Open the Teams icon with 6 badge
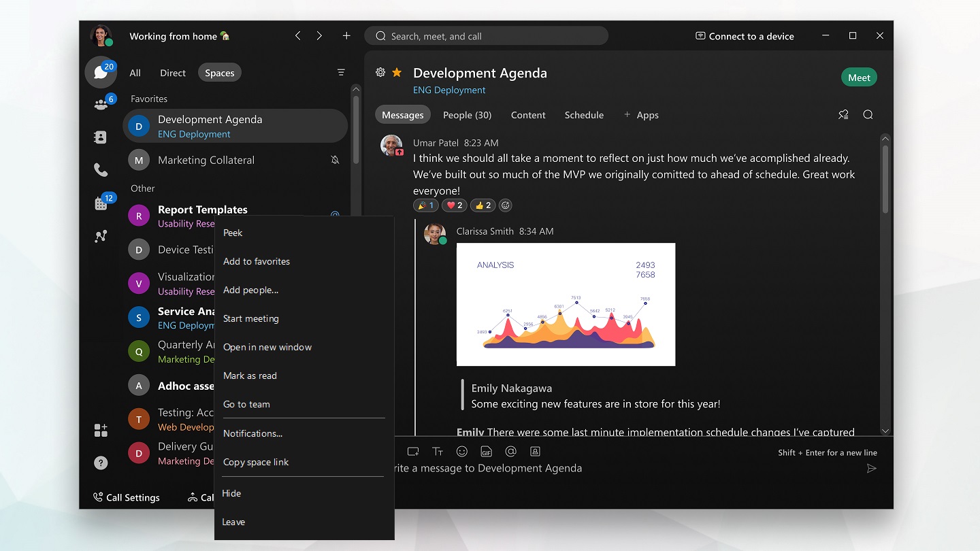 (x=101, y=104)
